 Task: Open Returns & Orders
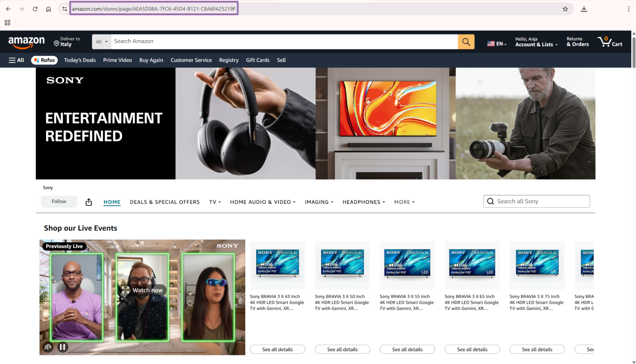(x=577, y=42)
